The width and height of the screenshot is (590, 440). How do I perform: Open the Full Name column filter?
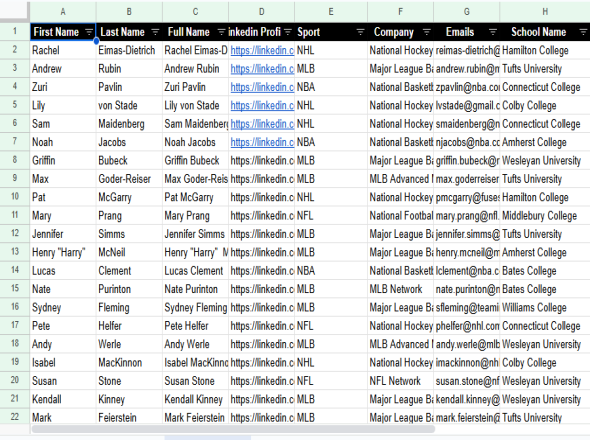222,32
